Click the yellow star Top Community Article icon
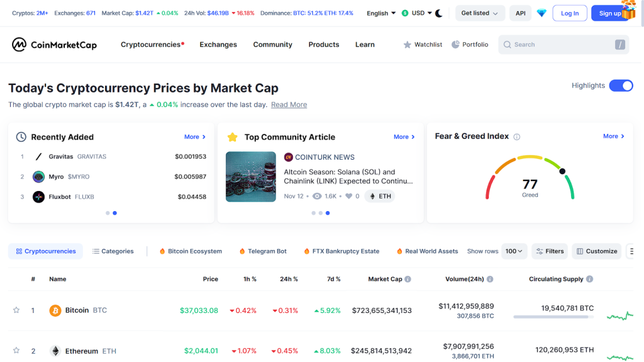This screenshot has height=362, width=644. 233,137
